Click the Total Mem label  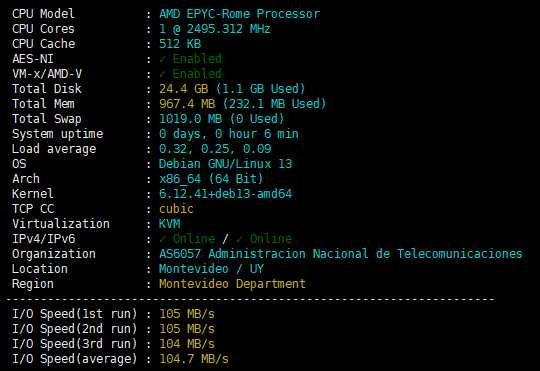coord(43,104)
